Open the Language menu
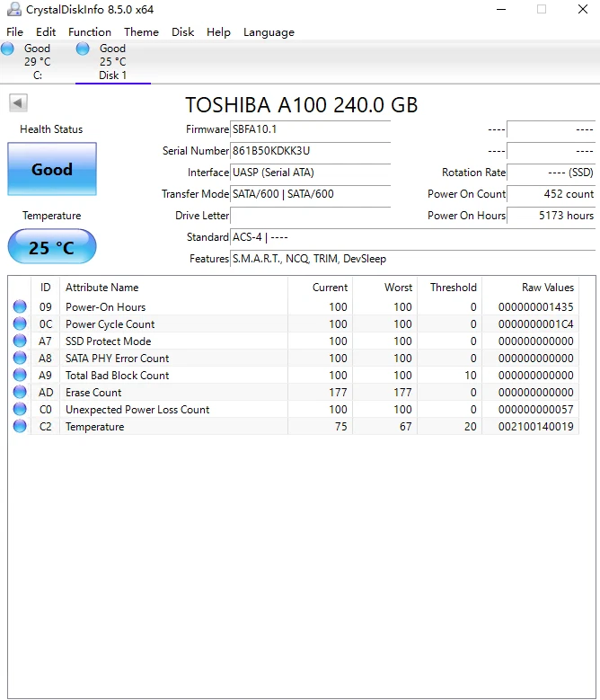Image resolution: width=600 pixels, height=700 pixels. point(269,32)
